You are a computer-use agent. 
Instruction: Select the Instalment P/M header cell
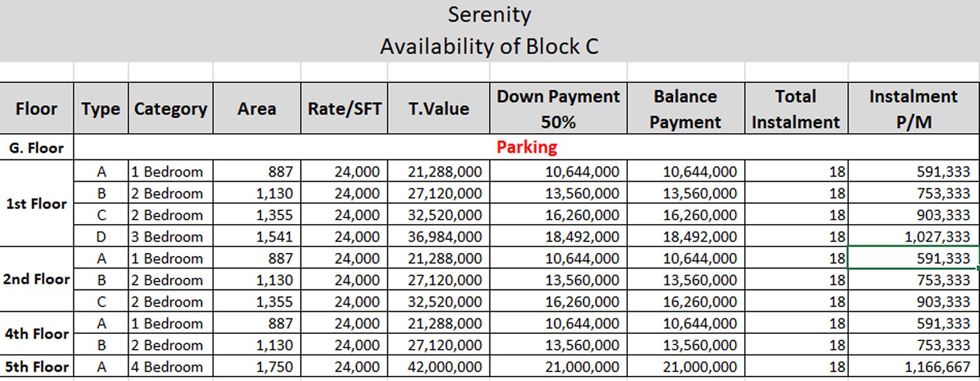913,108
